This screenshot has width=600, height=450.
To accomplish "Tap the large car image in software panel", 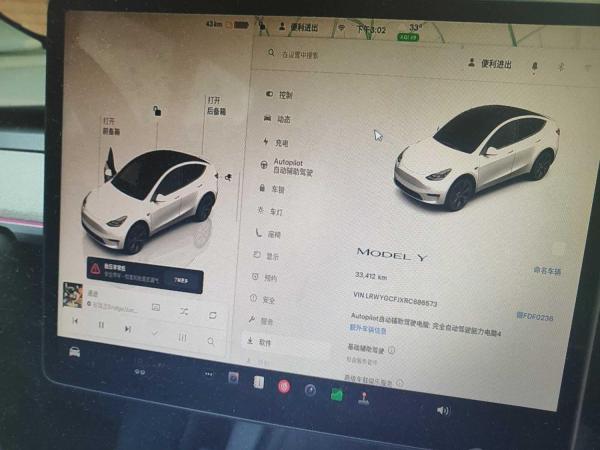I will tap(476, 158).
